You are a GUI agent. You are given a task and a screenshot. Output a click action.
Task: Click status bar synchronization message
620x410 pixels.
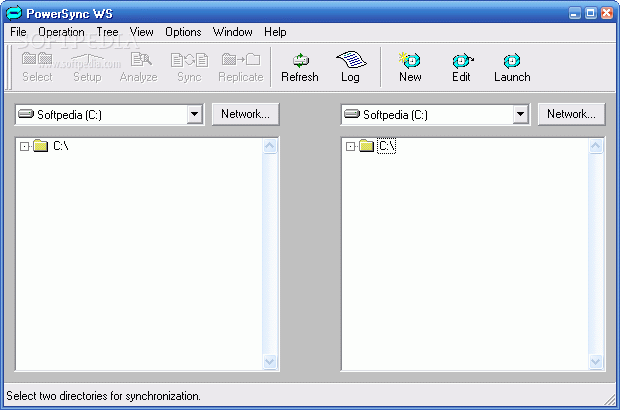coord(104,396)
